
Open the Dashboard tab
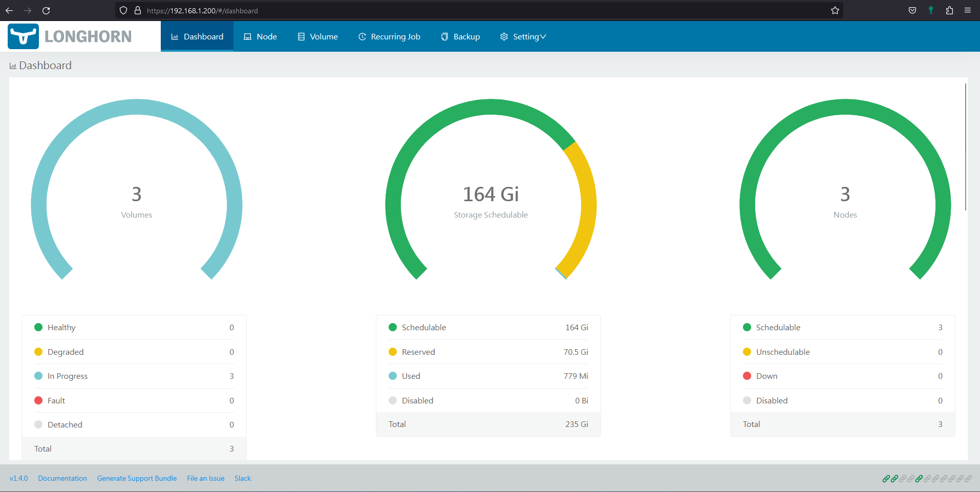tap(197, 36)
